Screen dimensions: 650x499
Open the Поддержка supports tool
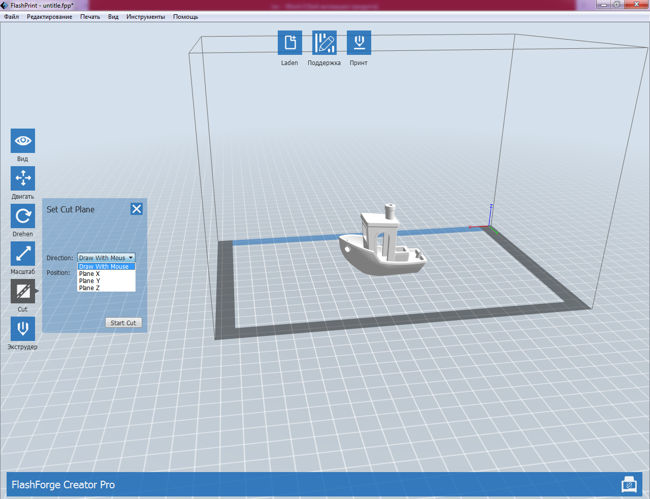(x=324, y=43)
